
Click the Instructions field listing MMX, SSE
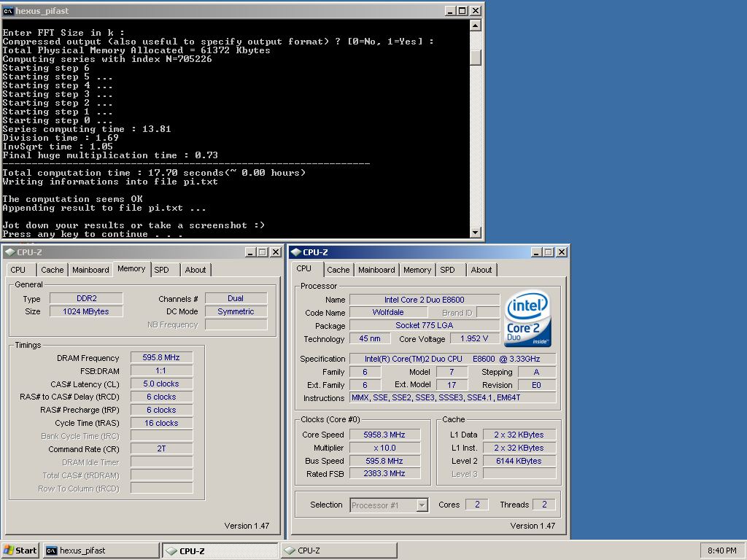452,397
